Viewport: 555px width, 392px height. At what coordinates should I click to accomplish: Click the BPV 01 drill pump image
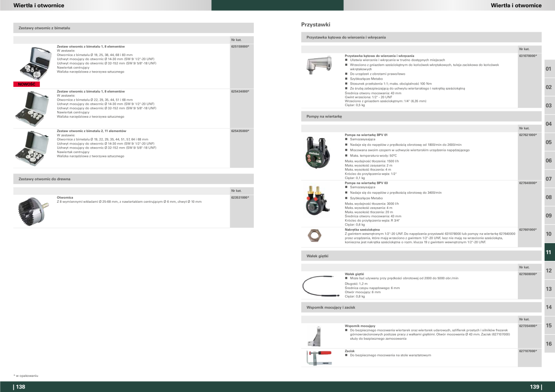pos(319,152)
